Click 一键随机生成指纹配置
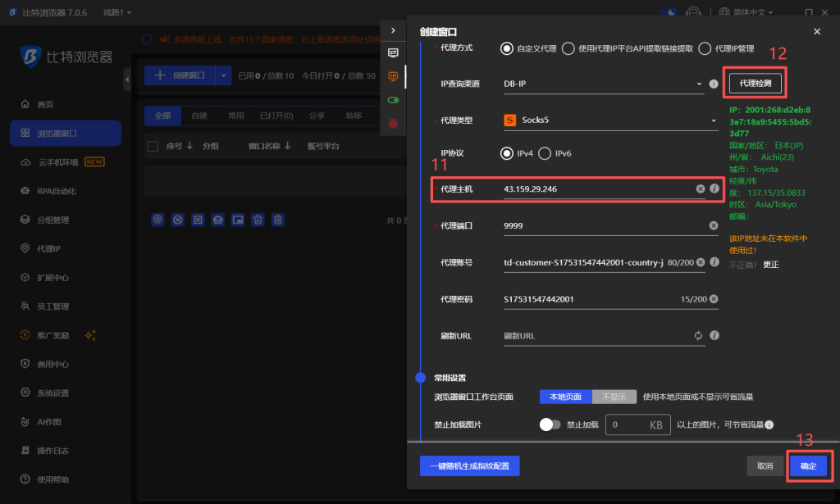The image size is (840, 504). [x=469, y=465]
